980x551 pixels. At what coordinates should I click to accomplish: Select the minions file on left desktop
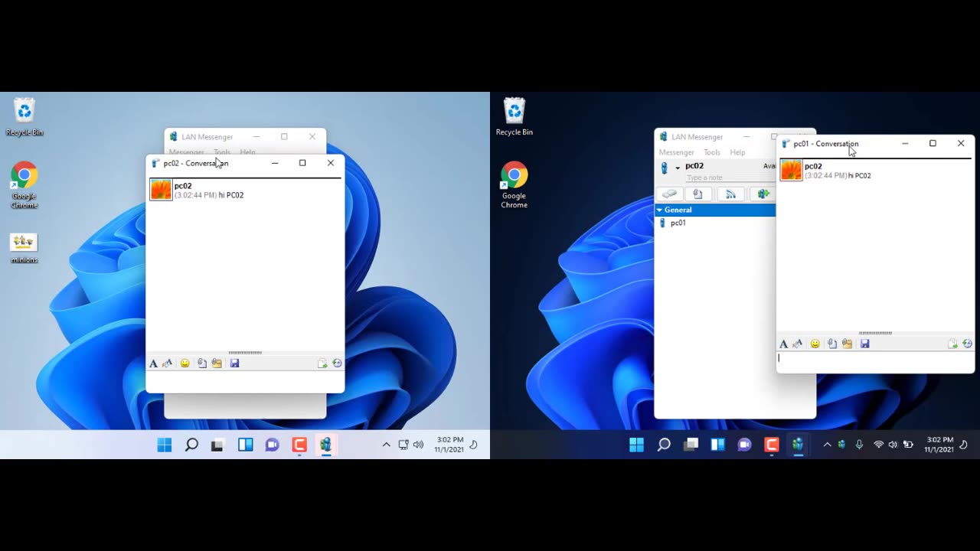24,248
